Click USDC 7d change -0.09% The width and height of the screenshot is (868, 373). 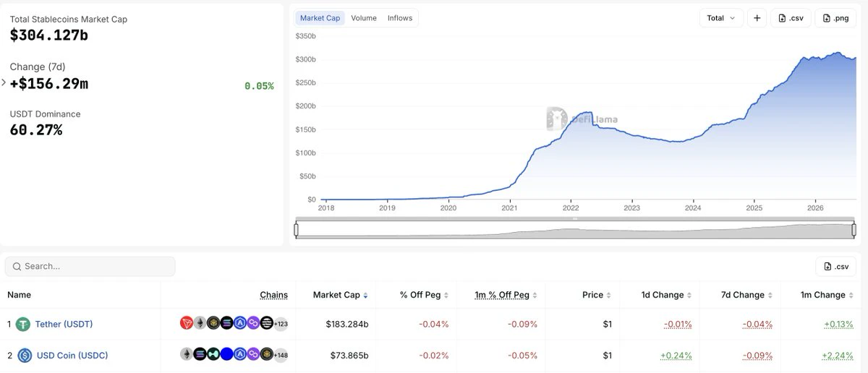click(x=758, y=356)
